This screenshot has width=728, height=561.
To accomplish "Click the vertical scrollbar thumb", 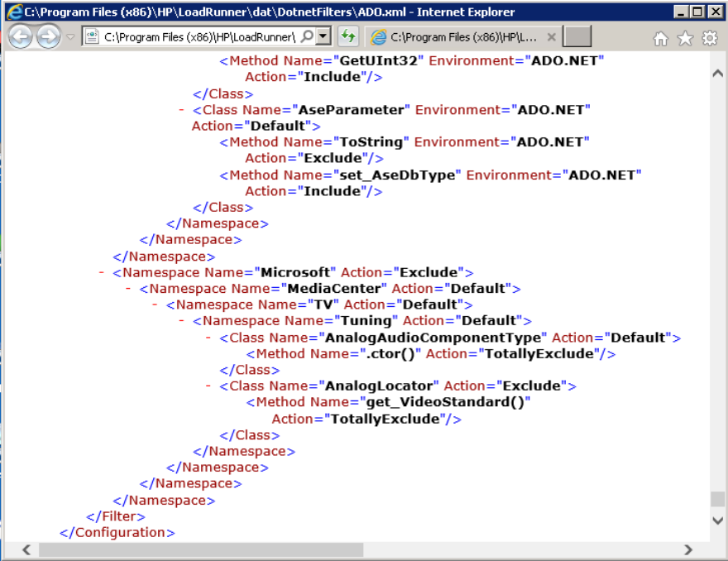I will point(717,499).
